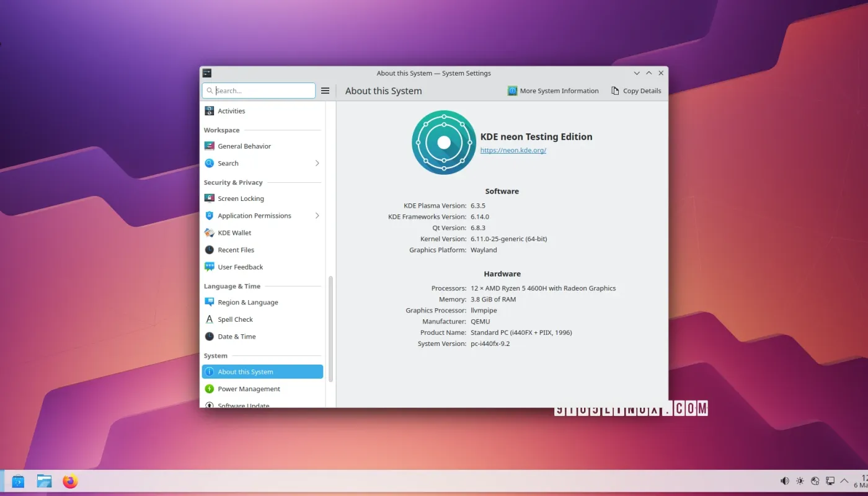Click the pc-i440fx-9.2 system version value
The image size is (868, 496).
pyautogui.click(x=490, y=343)
